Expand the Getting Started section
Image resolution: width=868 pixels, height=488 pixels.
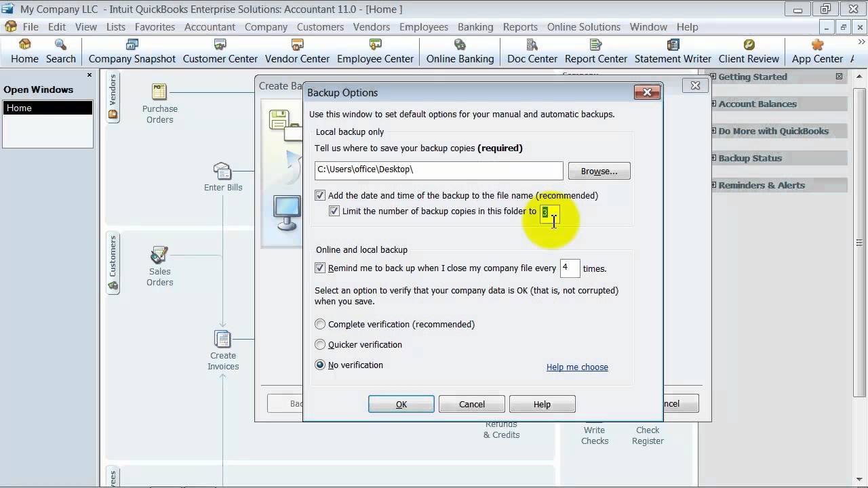tap(713, 77)
